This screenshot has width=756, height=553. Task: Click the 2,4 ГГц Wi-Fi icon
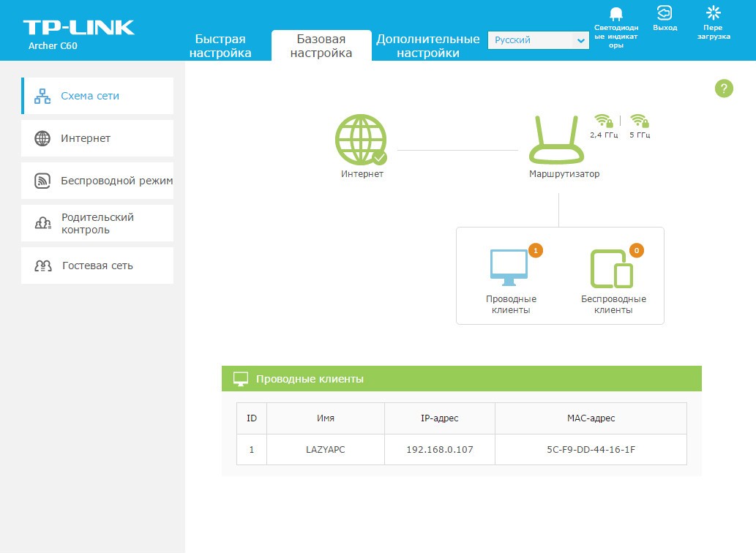603,121
